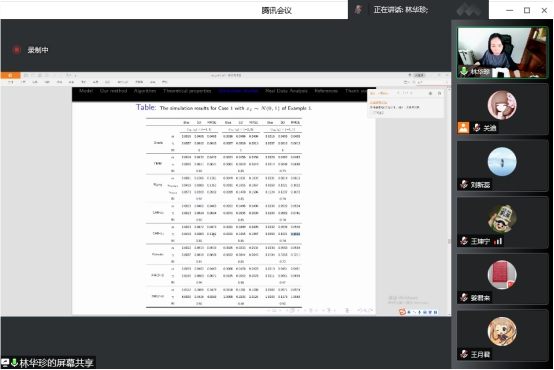
Task: Jump to the Real Data Analysis section
Action: (287, 91)
